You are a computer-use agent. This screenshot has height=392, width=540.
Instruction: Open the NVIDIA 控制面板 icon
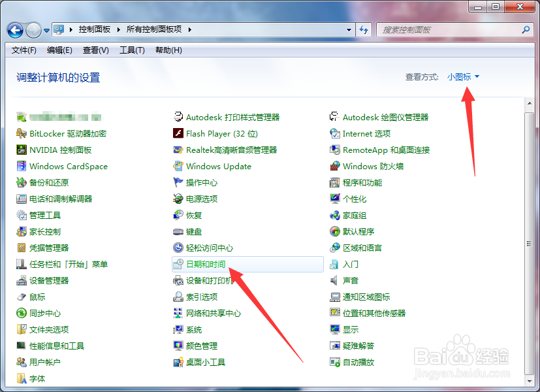pyautogui.click(x=22, y=150)
